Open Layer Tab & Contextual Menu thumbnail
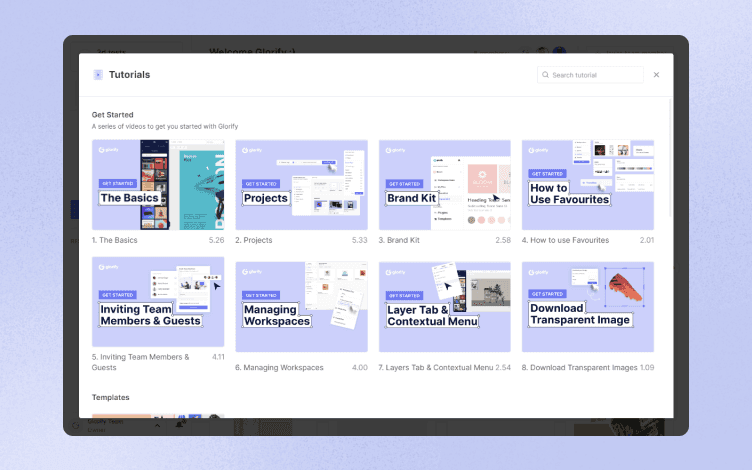 [x=445, y=307]
